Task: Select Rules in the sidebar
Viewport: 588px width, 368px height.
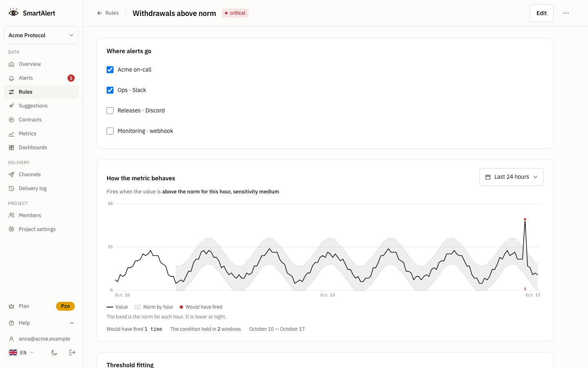Action: 41,92
